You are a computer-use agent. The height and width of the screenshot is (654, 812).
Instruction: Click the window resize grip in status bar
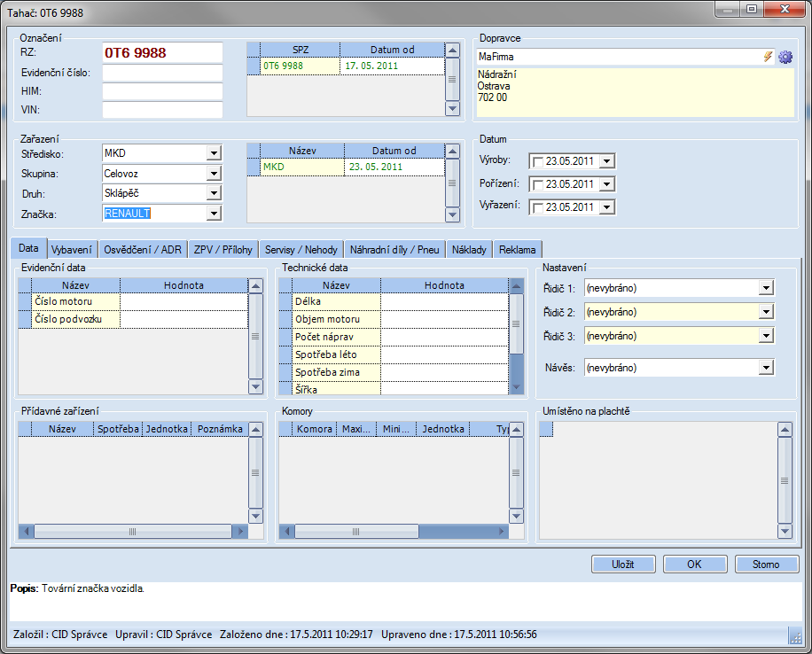795,636
